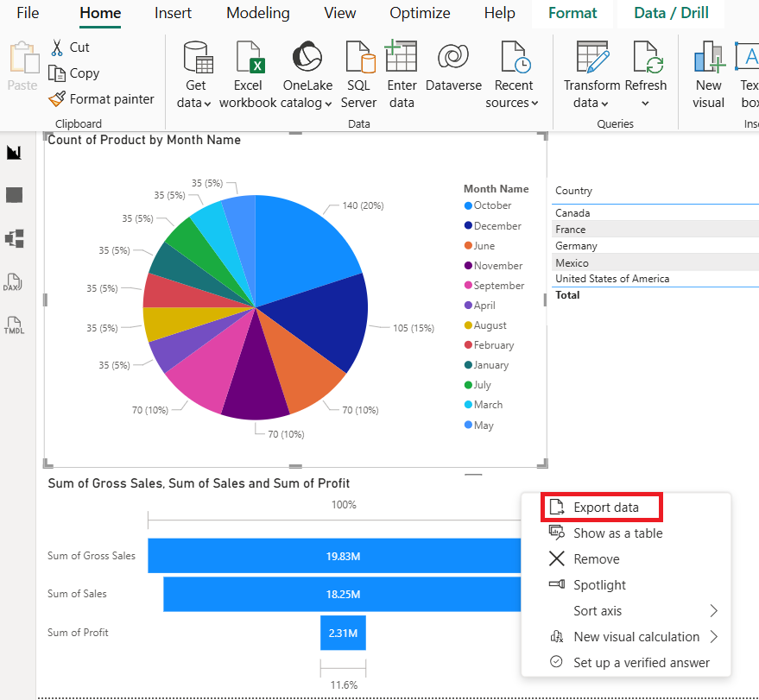Switch to Model view sidebar icon
759x700 pixels.
14,238
